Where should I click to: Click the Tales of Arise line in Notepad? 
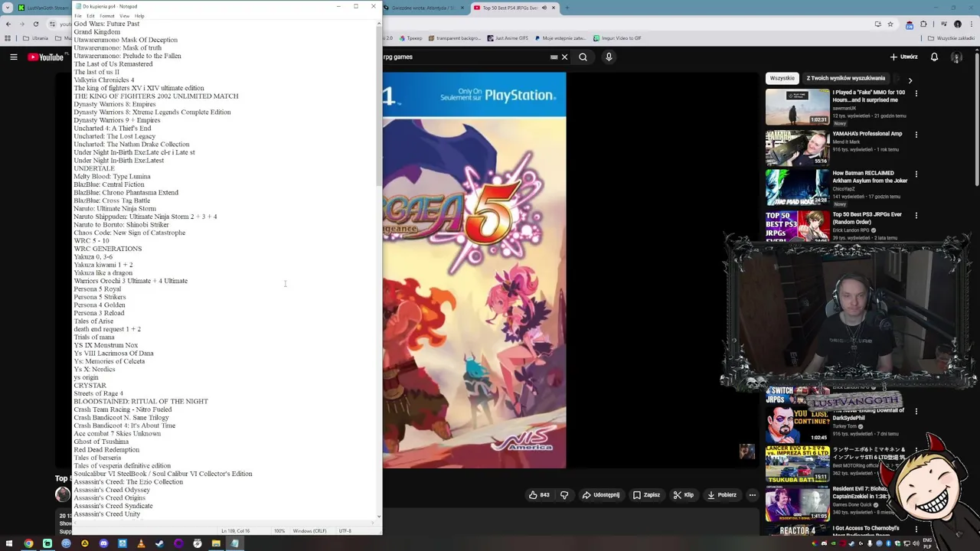(93, 321)
